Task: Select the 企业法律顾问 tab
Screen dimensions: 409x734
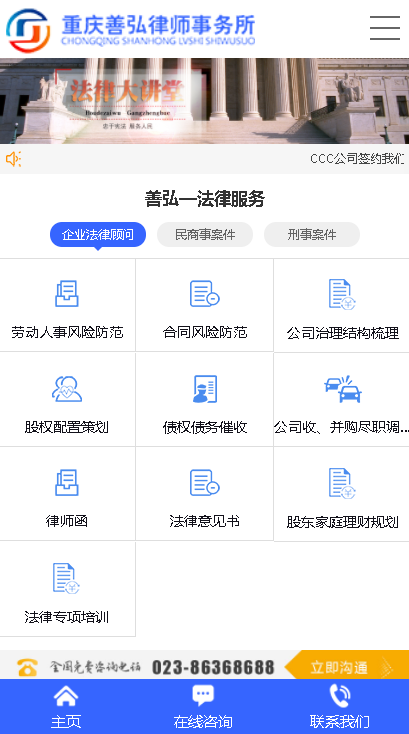Action: [98, 235]
